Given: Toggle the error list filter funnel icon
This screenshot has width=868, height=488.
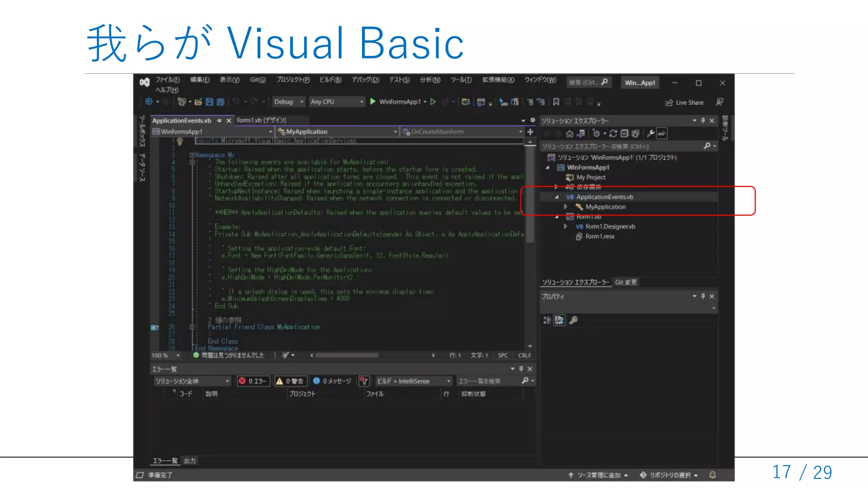Looking at the screenshot, I should [364, 381].
